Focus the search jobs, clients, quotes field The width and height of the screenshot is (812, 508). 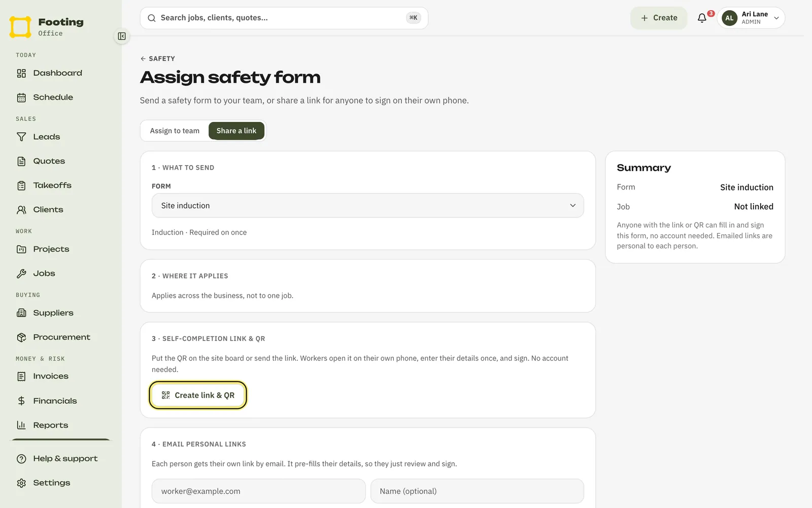tap(284, 18)
